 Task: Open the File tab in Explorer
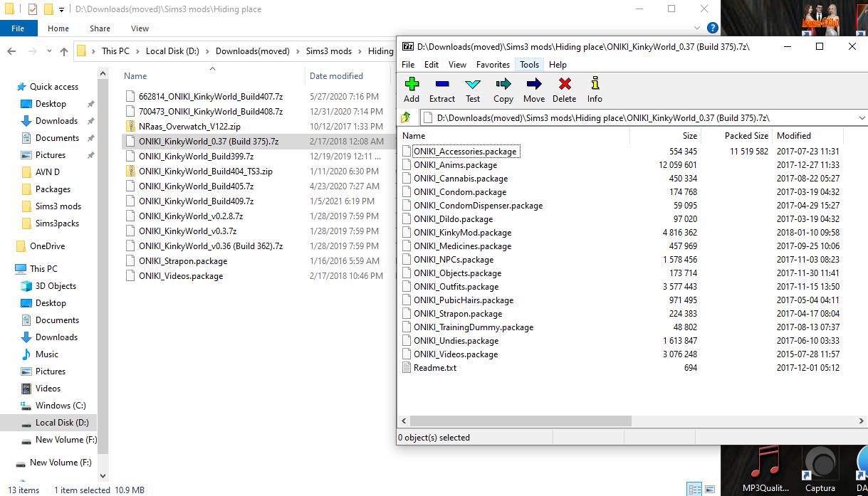19,28
